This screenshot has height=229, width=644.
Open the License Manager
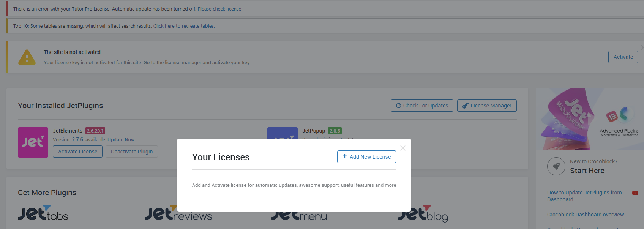487,106
